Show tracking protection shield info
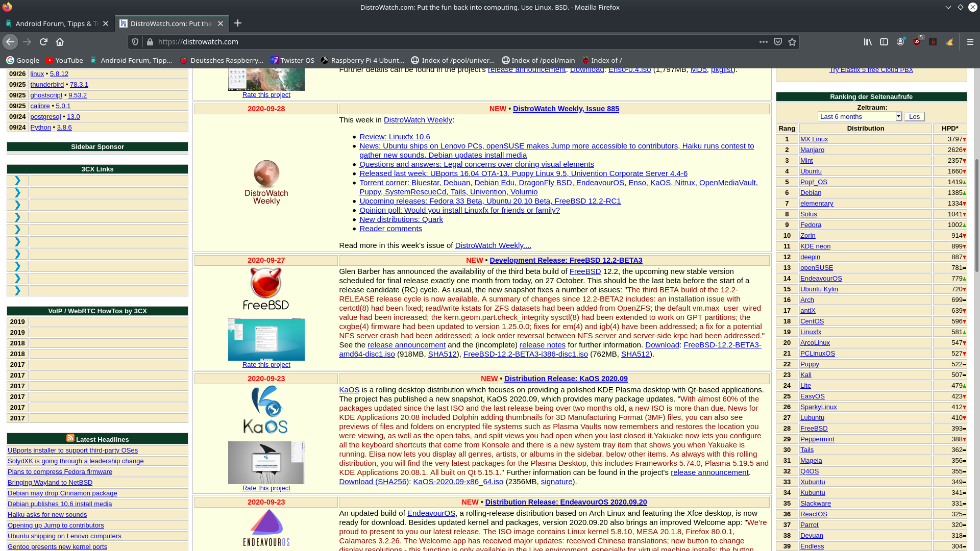The height and width of the screenshot is (551, 980). [135, 42]
